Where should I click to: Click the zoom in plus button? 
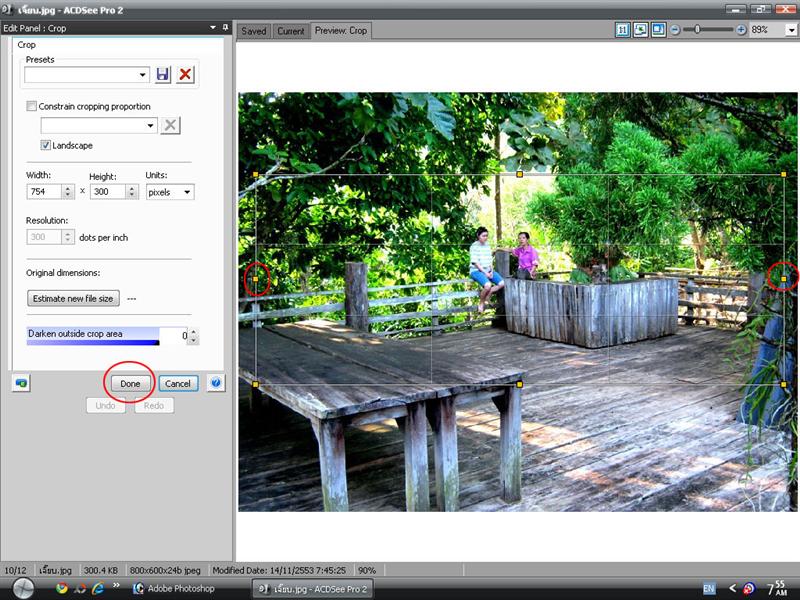point(741,30)
